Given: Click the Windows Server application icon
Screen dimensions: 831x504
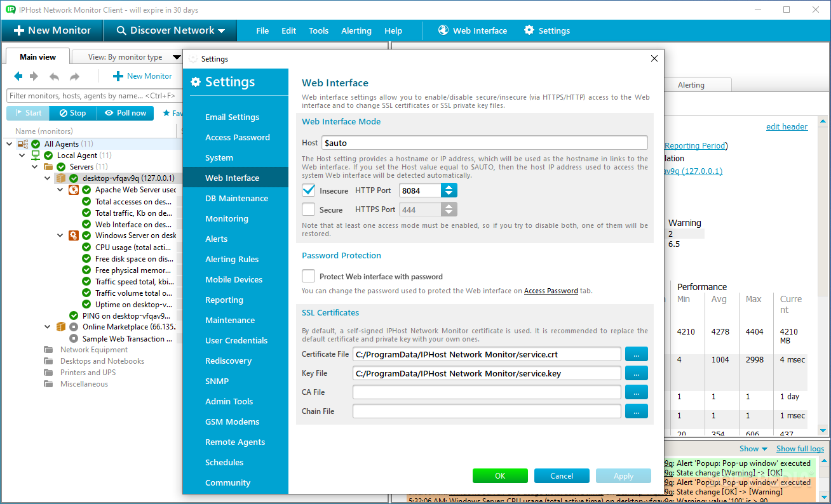Looking at the screenshot, I should pos(74,235).
